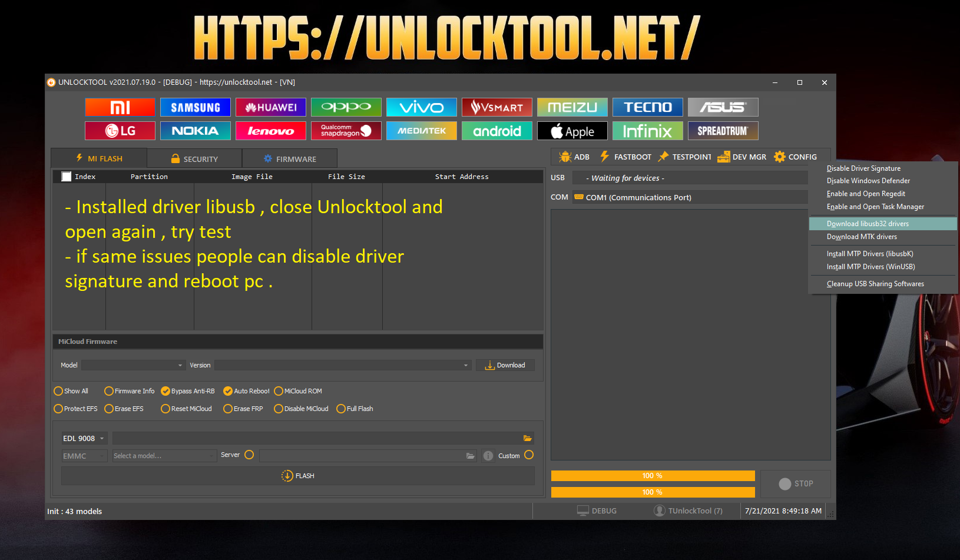Select the OPPO brand tile
960x560 pixels.
coord(346,107)
